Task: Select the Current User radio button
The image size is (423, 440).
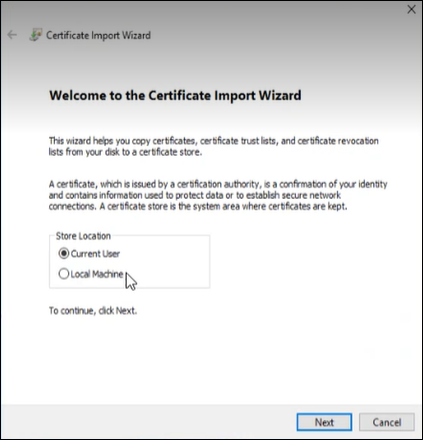Action: [63, 254]
